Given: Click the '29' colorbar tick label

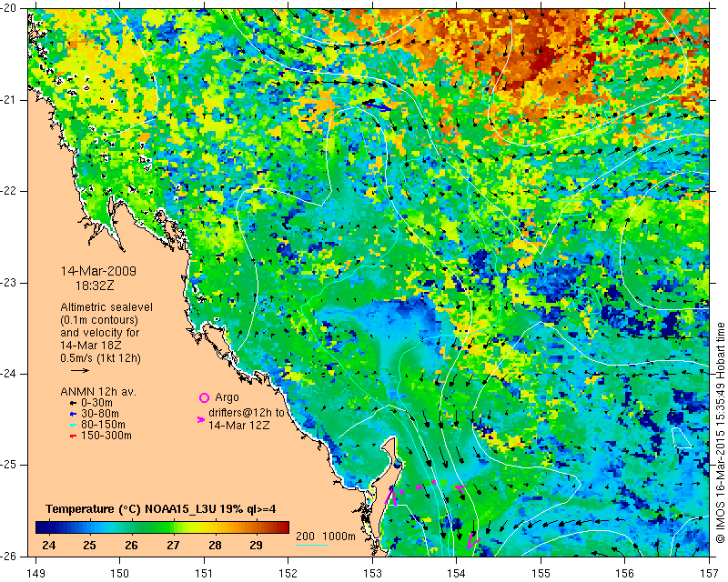Looking at the screenshot, I should (x=257, y=545).
